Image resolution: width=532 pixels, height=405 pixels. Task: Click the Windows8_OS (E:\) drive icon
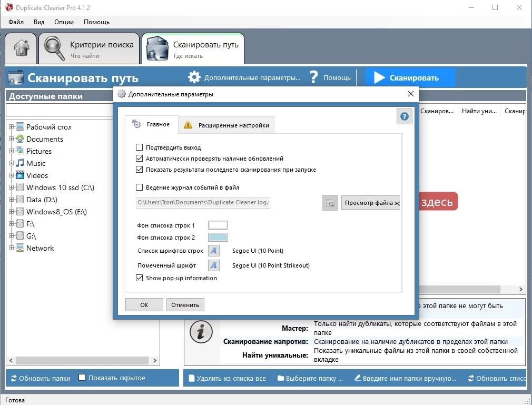[x=20, y=212]
